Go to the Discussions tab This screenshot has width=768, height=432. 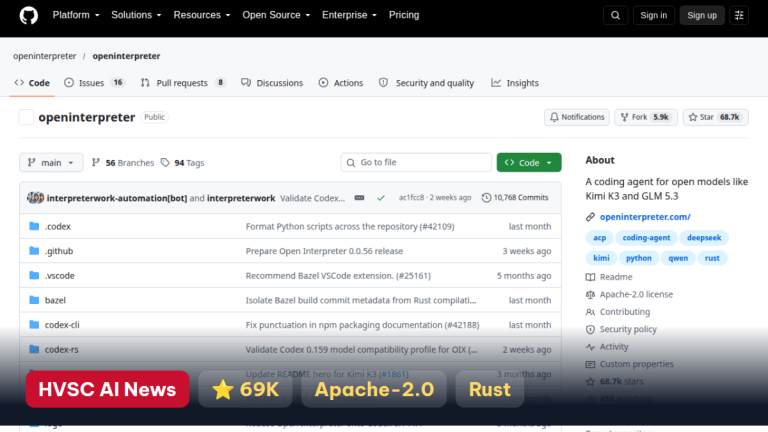point(272,83)
